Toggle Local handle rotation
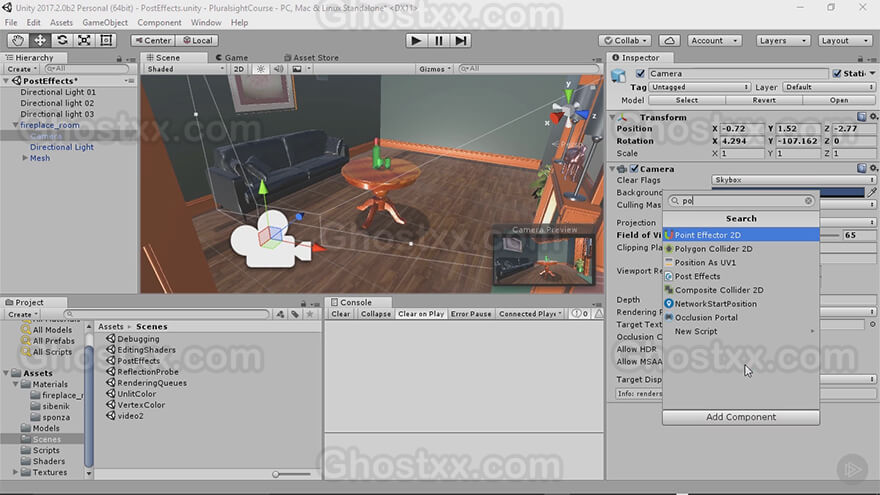The image size is (880, 495). [198, 40]
